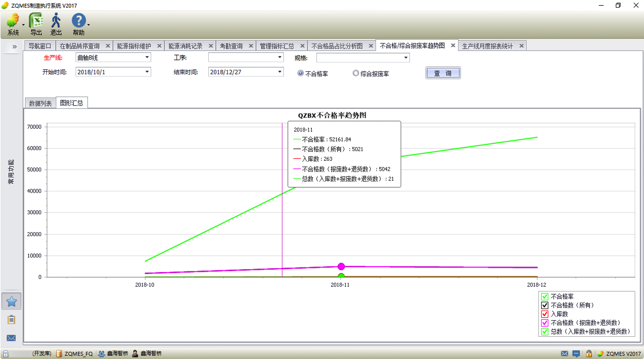
Task: Click the padlock icon in status bar
Action: pyautogui.click(x=589, y=354)
